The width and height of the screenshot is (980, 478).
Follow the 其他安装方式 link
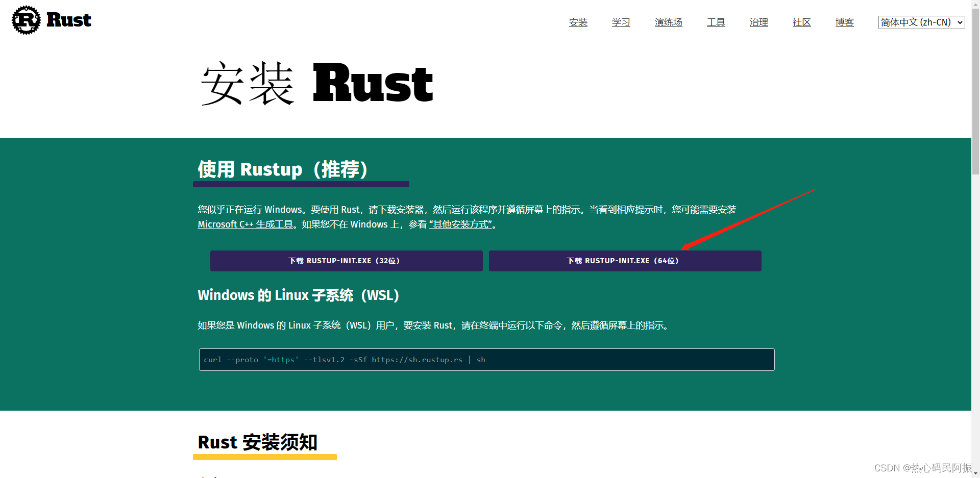460,224
